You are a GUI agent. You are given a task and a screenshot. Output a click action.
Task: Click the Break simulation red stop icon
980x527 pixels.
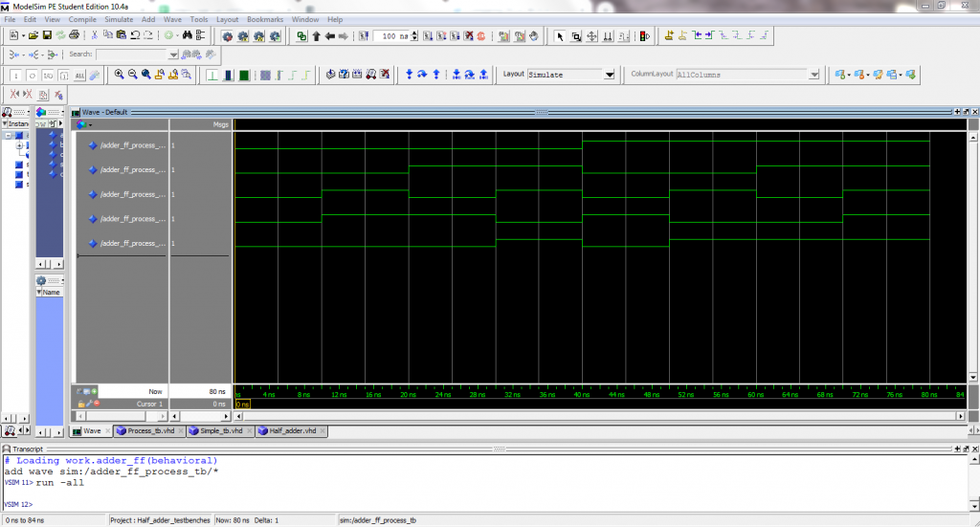coord(481,36)
